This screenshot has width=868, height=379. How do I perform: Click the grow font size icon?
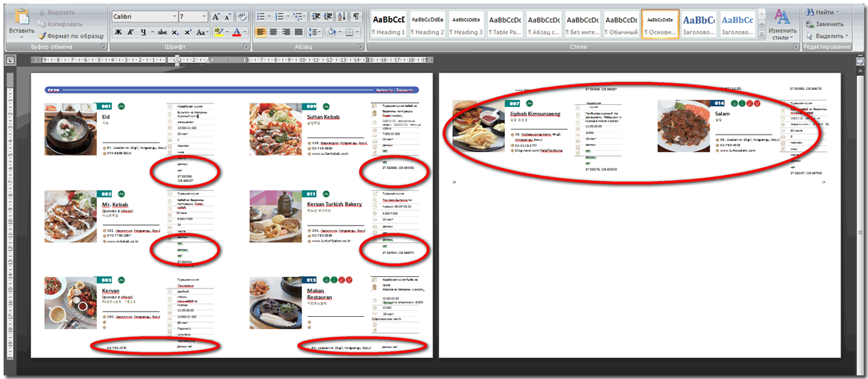click(x=216, y=16)
